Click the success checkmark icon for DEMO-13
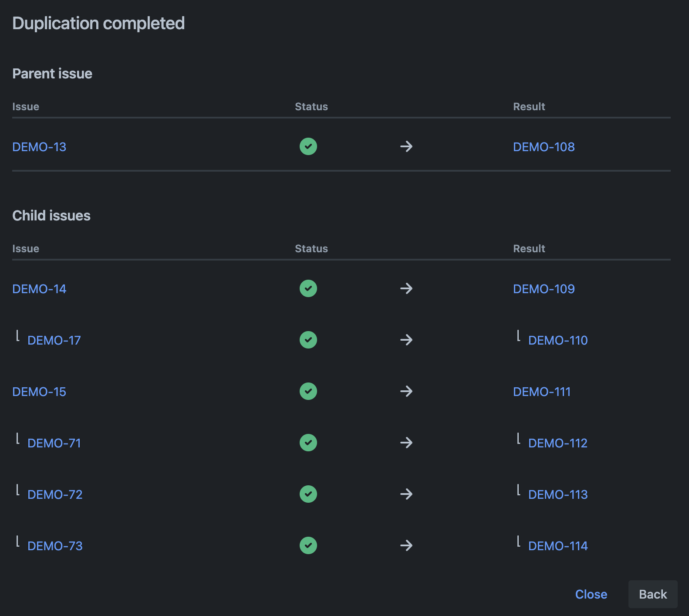 [x=308, y=146]
